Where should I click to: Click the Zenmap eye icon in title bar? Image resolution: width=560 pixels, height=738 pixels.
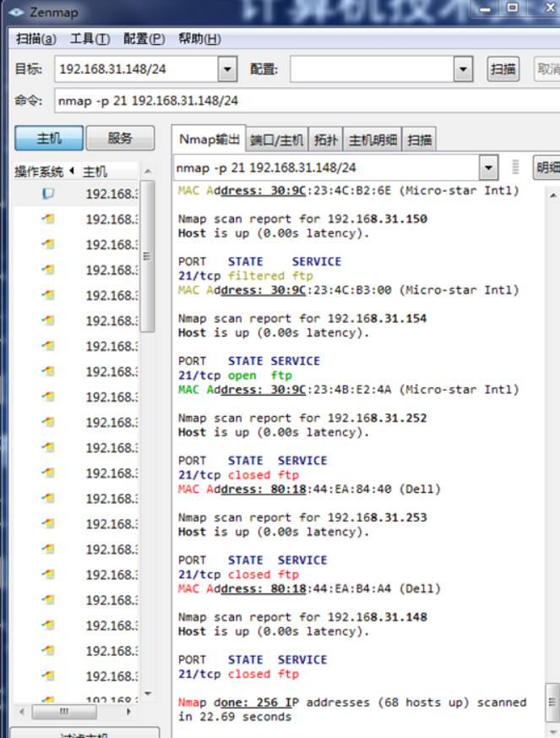click(16, 12)
